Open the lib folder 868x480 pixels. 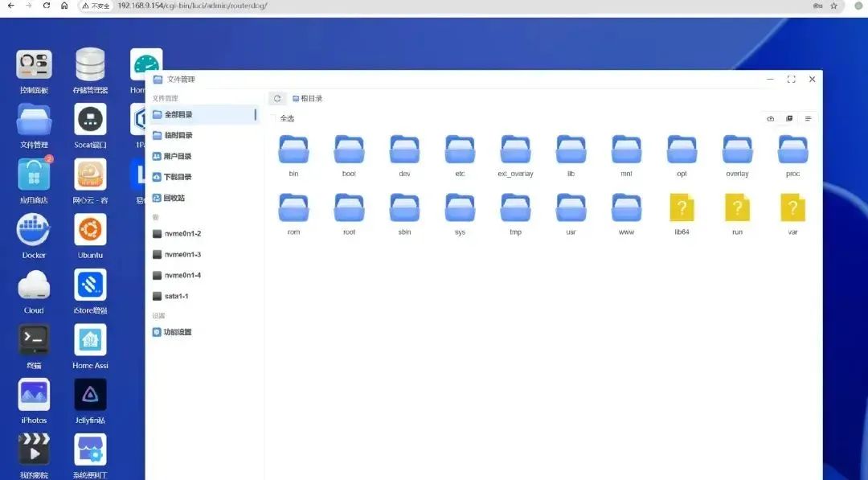click(x=571, y=150)
